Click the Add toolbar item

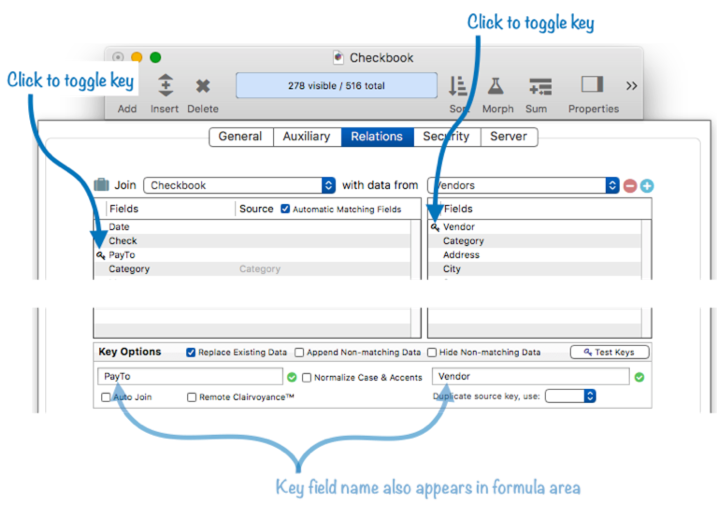(x=127, y=109)
